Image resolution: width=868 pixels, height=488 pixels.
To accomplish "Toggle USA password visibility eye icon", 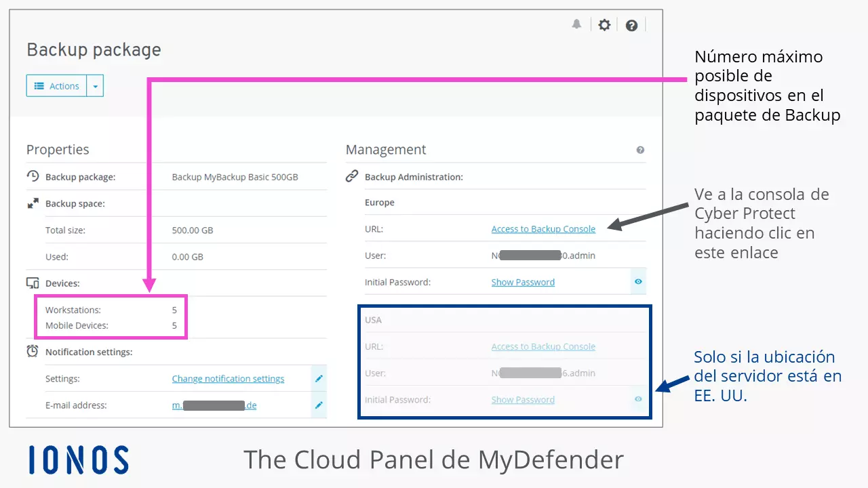I will [638, 400].
